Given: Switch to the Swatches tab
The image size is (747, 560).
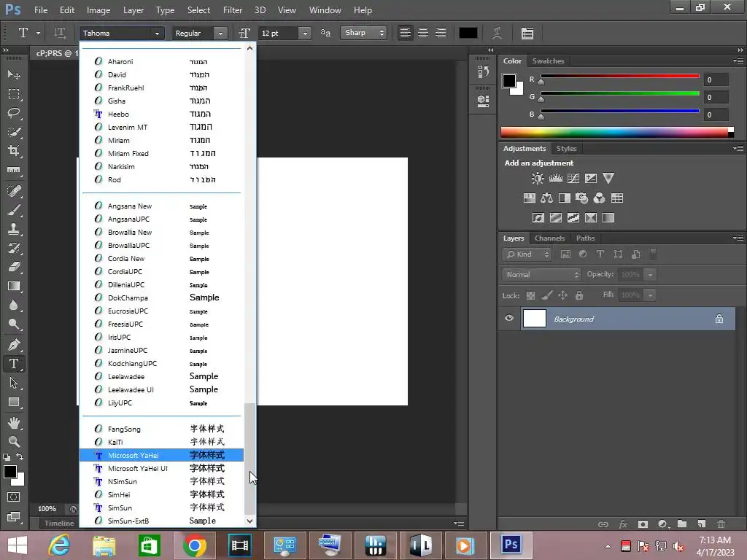Looking at the screenshot, I should click(548, 61).
